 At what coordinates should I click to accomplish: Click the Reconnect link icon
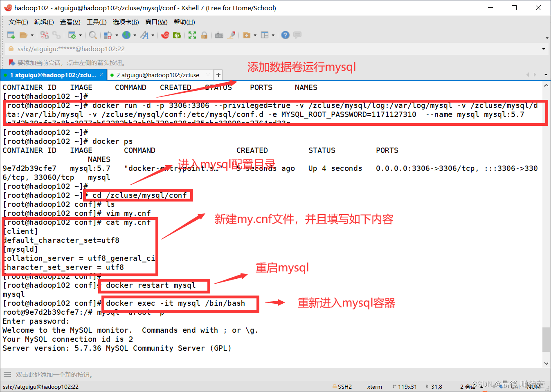pyautogui.click(x=56, y=36)
